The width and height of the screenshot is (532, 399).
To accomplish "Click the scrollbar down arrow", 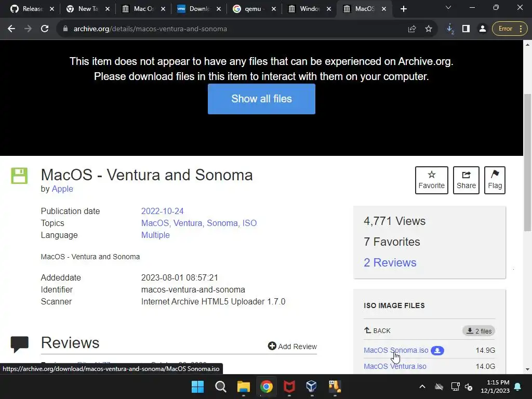I will pos(528,369).
